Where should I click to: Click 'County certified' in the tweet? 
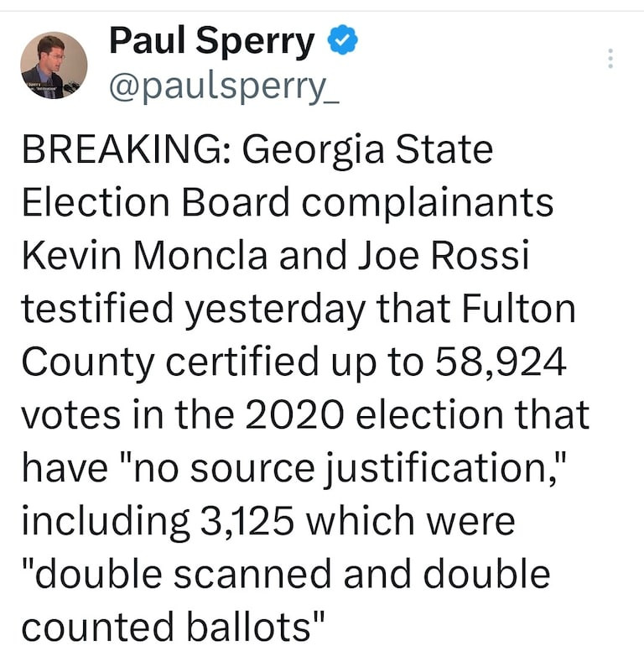171,362
